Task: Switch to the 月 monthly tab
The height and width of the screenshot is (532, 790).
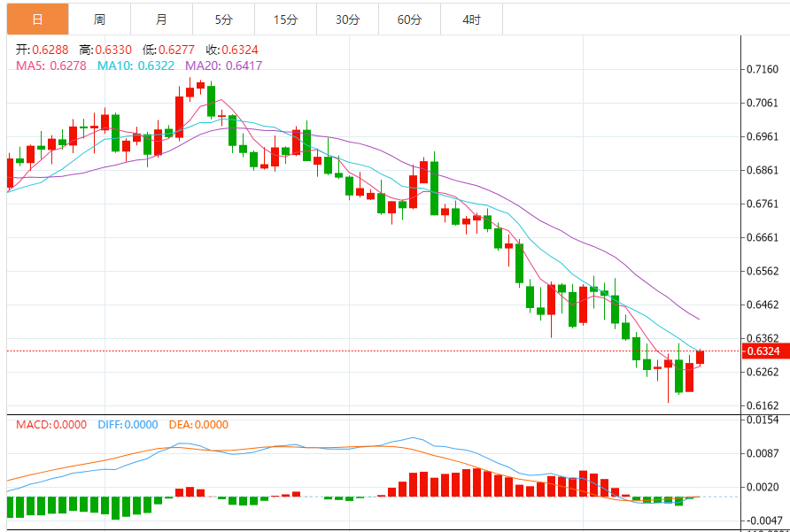Action: (x=162, y=19)
